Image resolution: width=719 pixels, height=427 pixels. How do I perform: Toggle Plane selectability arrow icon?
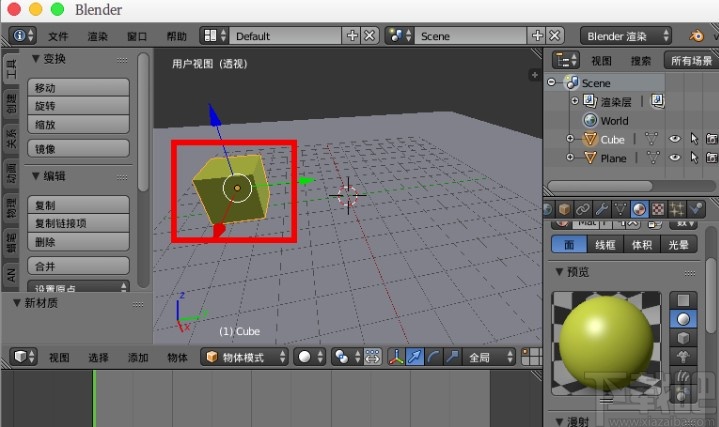point(694,157)
